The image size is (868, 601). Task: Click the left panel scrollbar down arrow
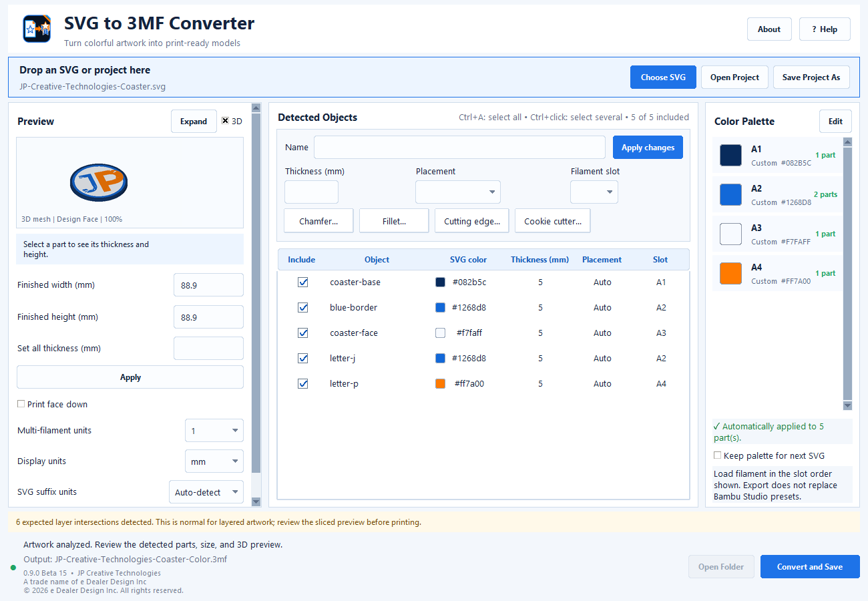click(x=256, y=502)
